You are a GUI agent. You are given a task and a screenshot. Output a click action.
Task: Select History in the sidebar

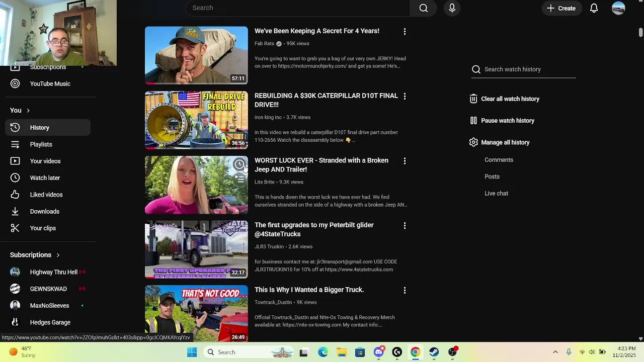tap(48, 128)
